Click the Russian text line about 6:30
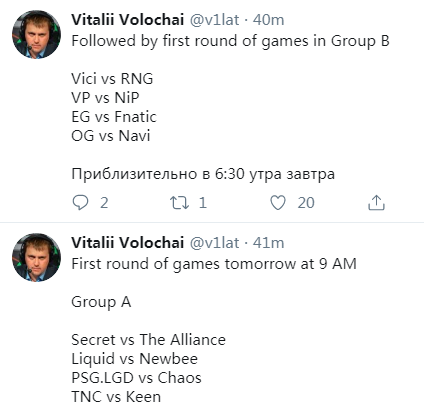Screen dimensions: 424x414 [203, 174]
